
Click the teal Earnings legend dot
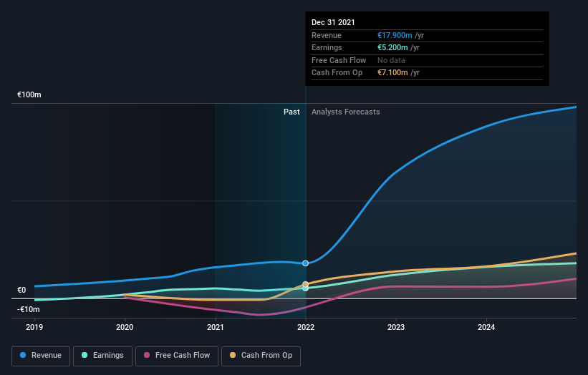85,355
